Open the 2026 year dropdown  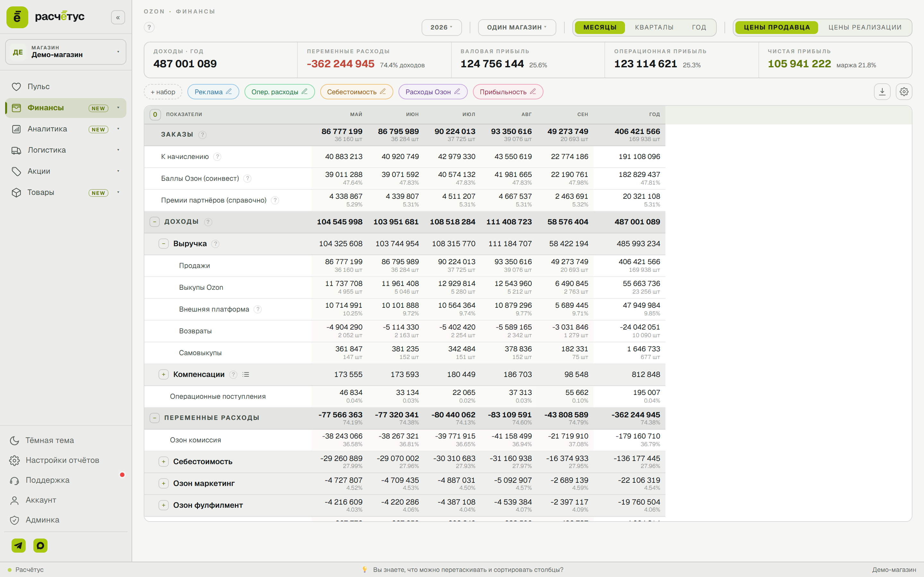[x=441, y=28]
